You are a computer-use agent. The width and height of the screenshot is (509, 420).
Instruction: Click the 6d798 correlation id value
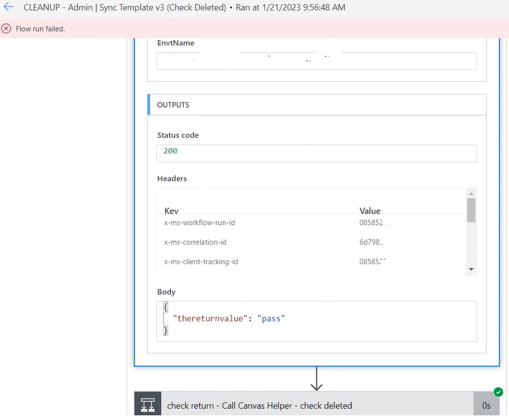[x=371, y=242]
